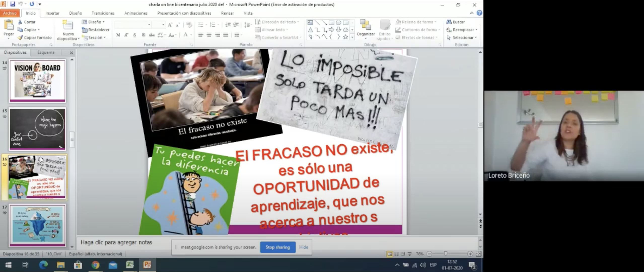Toggle align text right
This screenshot has width=644, height=272.
coord(218,35)
